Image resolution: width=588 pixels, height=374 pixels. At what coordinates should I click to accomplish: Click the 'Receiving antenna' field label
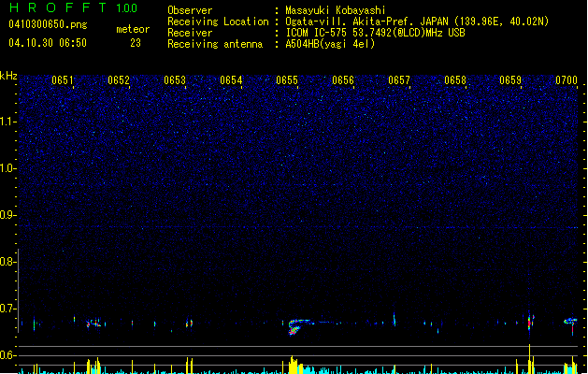[215, 44]
